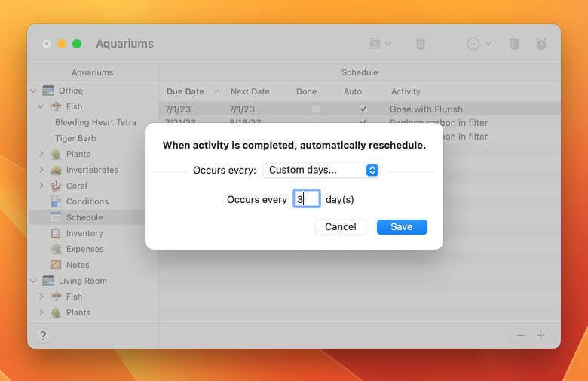Viewport: 588px width, 381px height.
Task: Collapse the Office aquarium tree node
Action: [x=33, y=91]
